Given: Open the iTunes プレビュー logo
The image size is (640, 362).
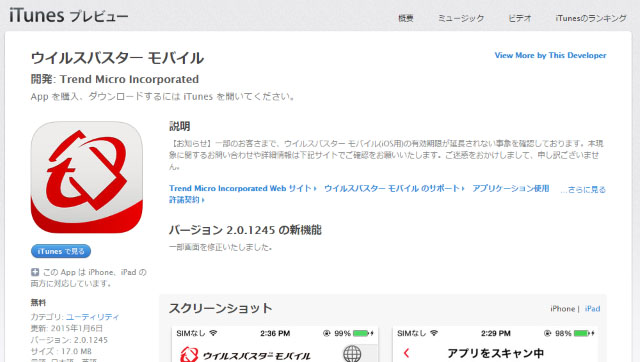Looking at the screenshot, I should (x=69, y=16).
